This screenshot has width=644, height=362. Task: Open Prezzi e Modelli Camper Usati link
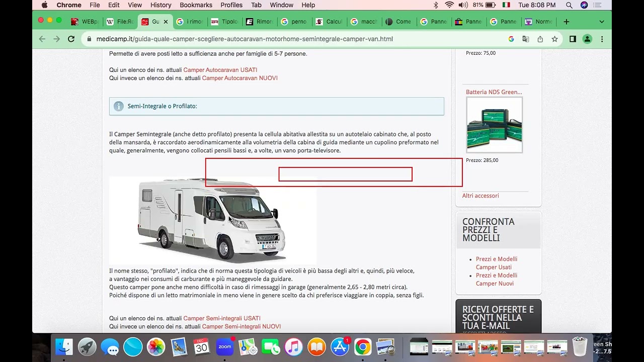pos(497,263)
